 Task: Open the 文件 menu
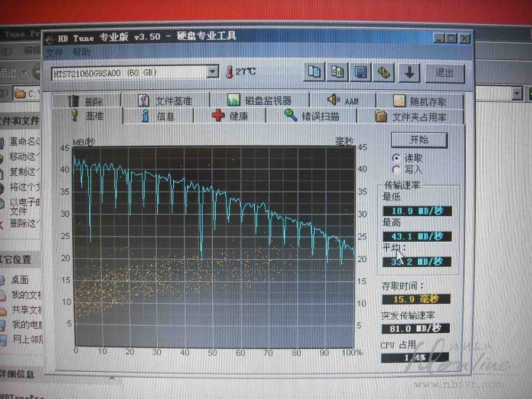54,53
